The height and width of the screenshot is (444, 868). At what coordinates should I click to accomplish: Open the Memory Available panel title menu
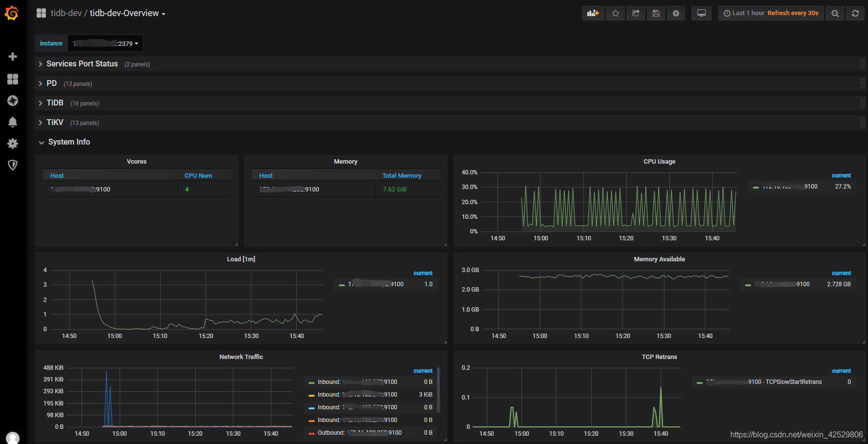pos(660,259)
